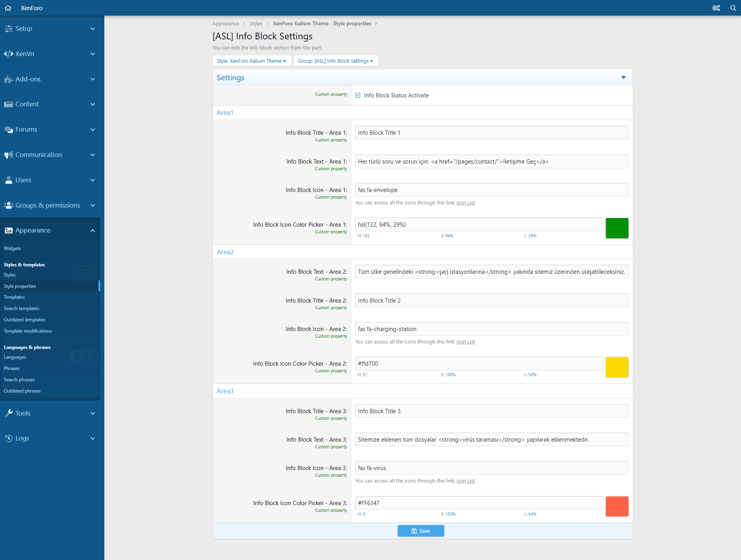Click the XenVn code icon
741x560 pixels.
pyautogui.click(x=9, y=54)
